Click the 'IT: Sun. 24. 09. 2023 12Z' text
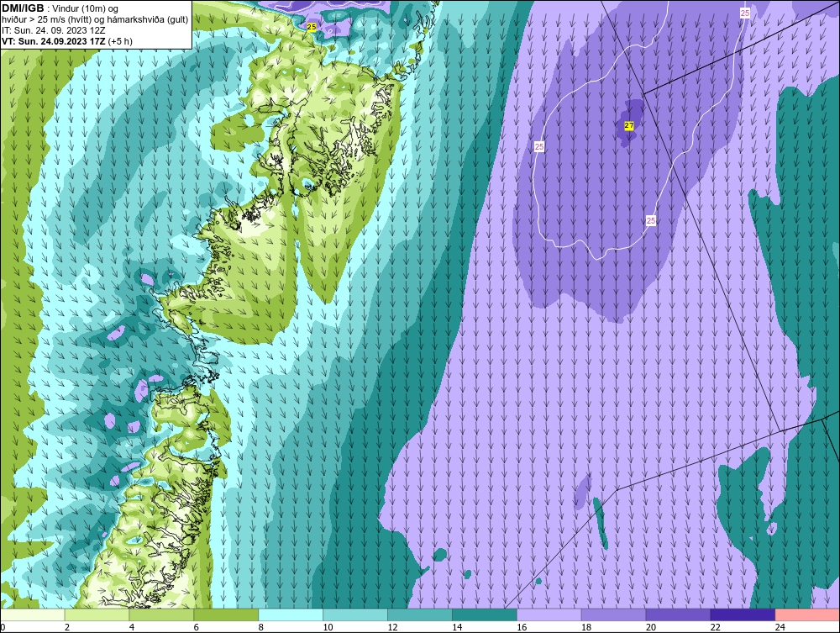 pos(54,30)
